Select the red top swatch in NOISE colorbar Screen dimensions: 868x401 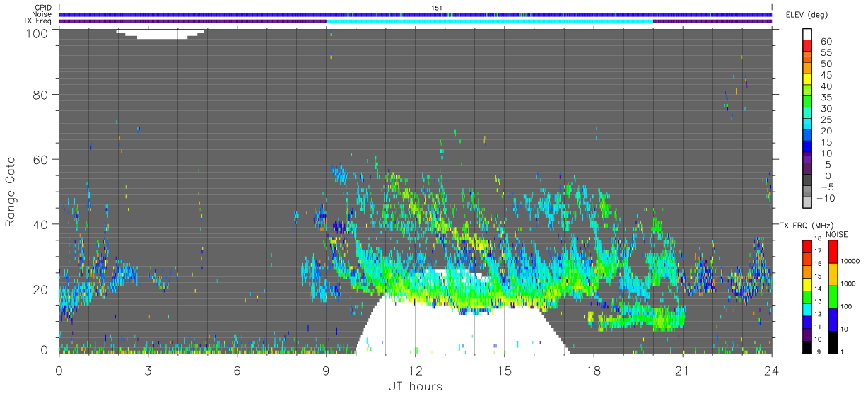pyautogui.click(x=833, y=251)
